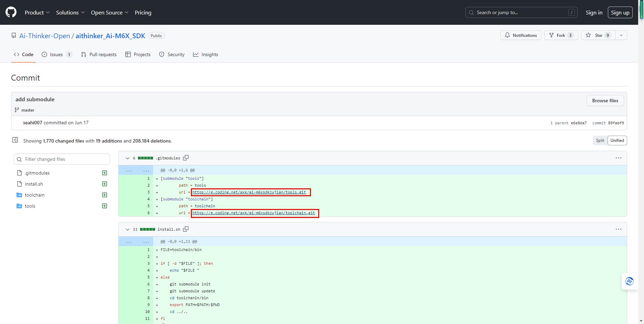Star the repository
644x324 pixels.
[598, 35]
